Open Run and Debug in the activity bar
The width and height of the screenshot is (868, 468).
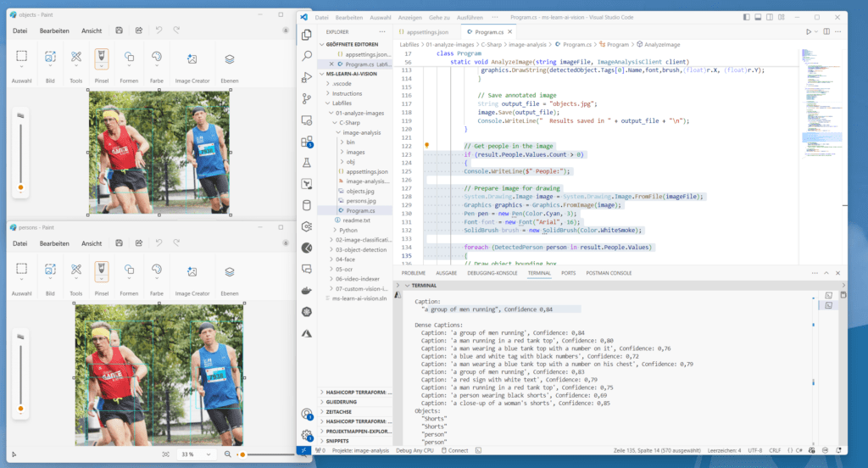coord(307,77)
